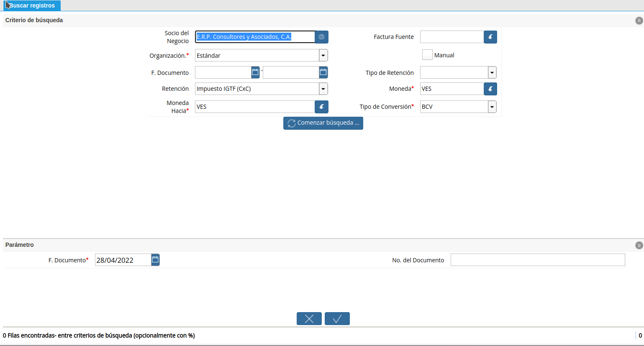Click the Factura Fuente label

click(x=394, y=37)
